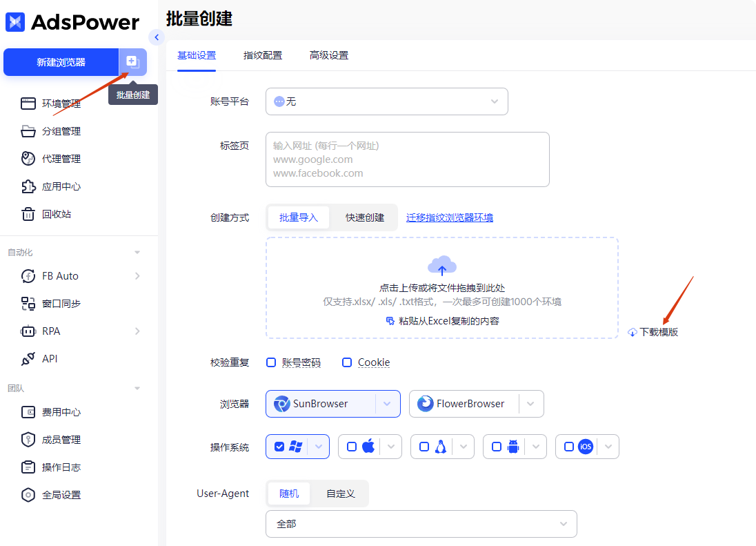Go to 代理管理 in sidebar
Screen dimensions: 756x546
pos(50,159)
